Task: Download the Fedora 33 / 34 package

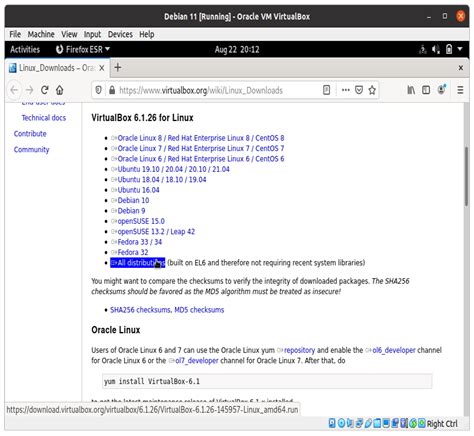Action: point(139,242)
